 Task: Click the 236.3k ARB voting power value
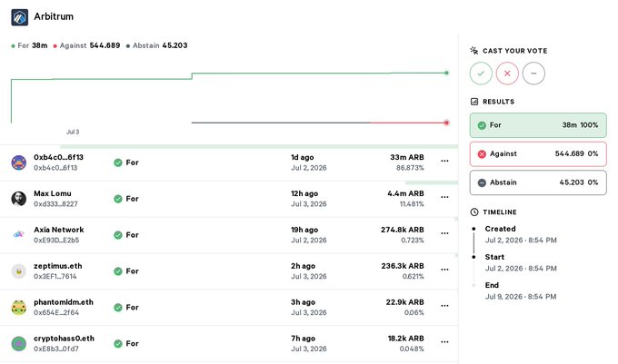(x=403, y=266)
